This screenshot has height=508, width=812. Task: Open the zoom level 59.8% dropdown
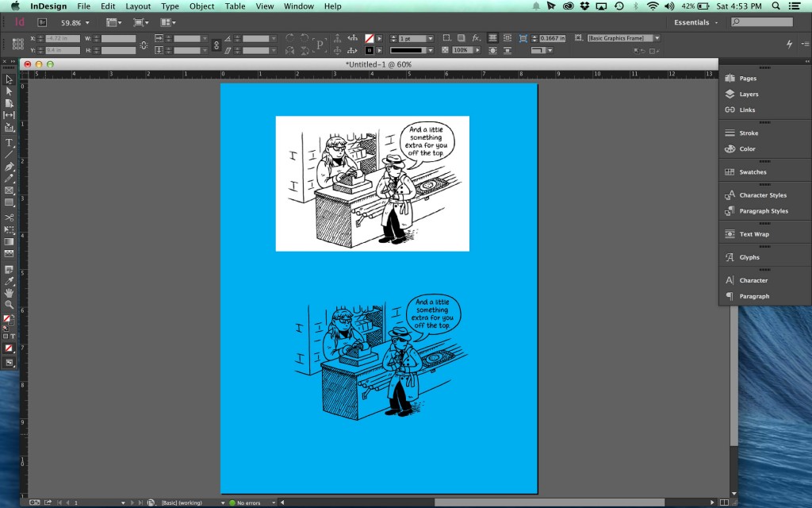tap(87, 23)
